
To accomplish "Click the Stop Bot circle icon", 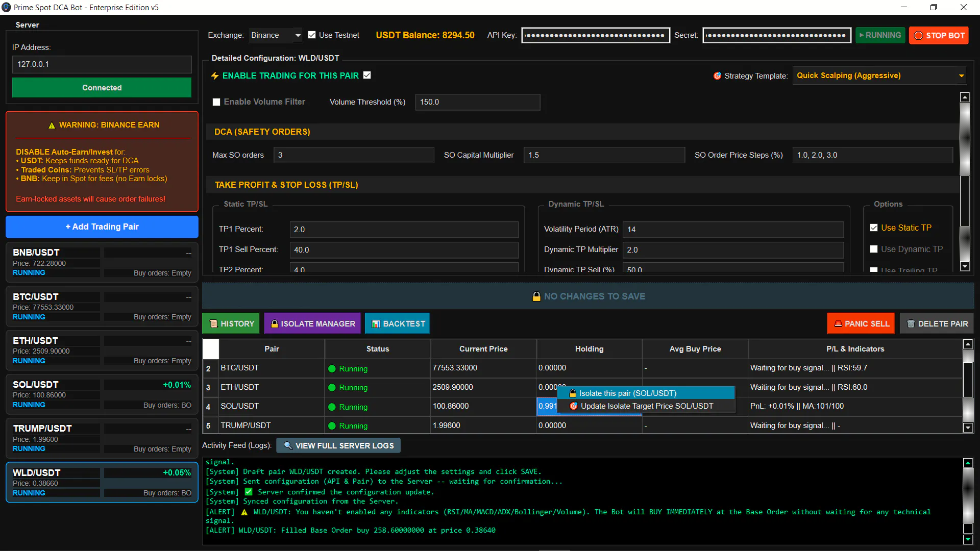I will click(919, 36).
